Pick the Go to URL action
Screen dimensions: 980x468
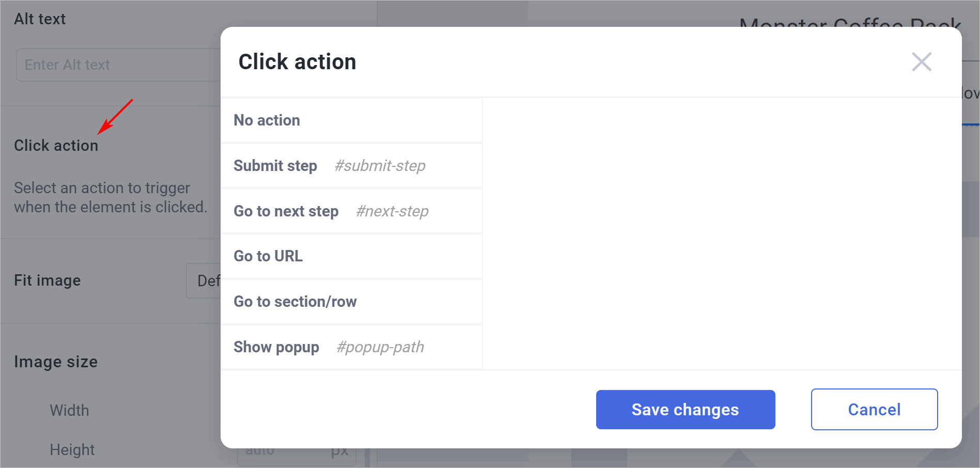(351, 256)
